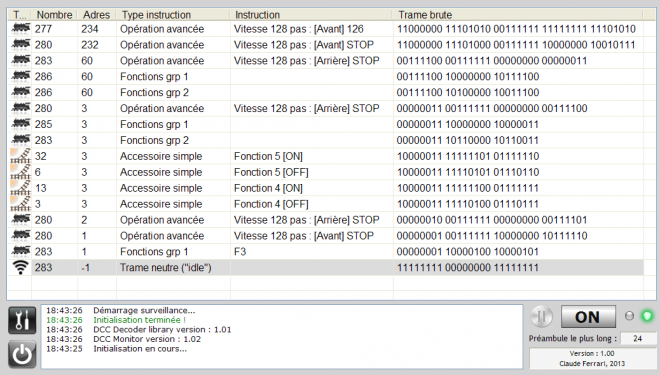Select the wifi icon of the idle frame row
Viewport: 660px width, 375px height.
[20, 267]
